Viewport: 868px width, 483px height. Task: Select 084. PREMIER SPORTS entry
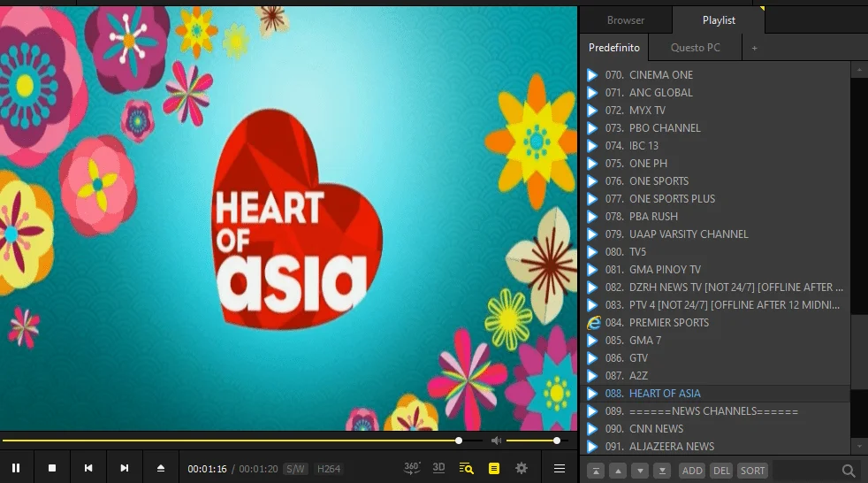(x=715, y=323)
